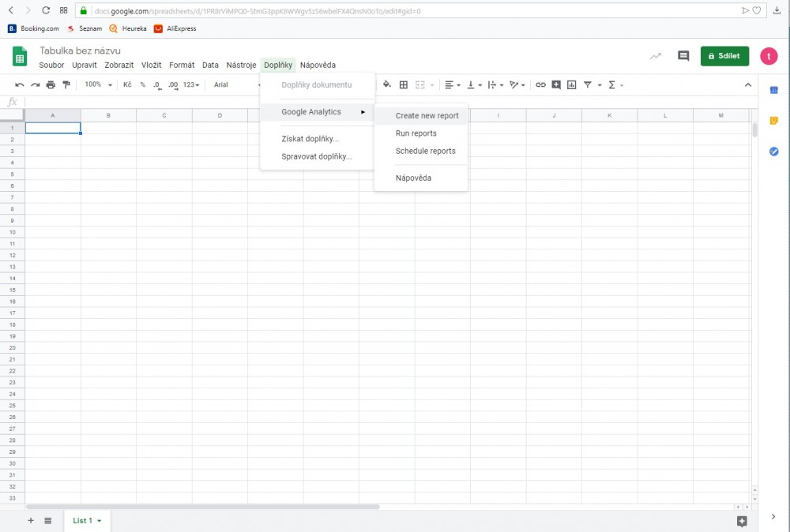Hide the menus with collapse arrow
The image size is (790, 532).
pos(748,84)
